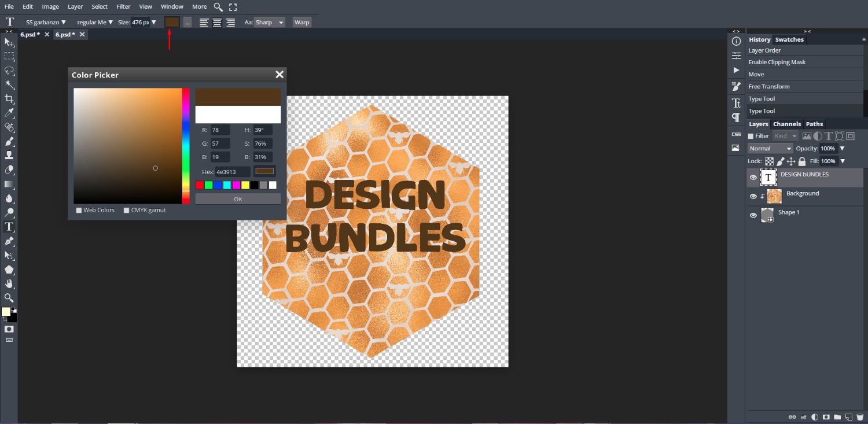Activate the Hand tool
868x424 pixels.
(x=9, y=283)
